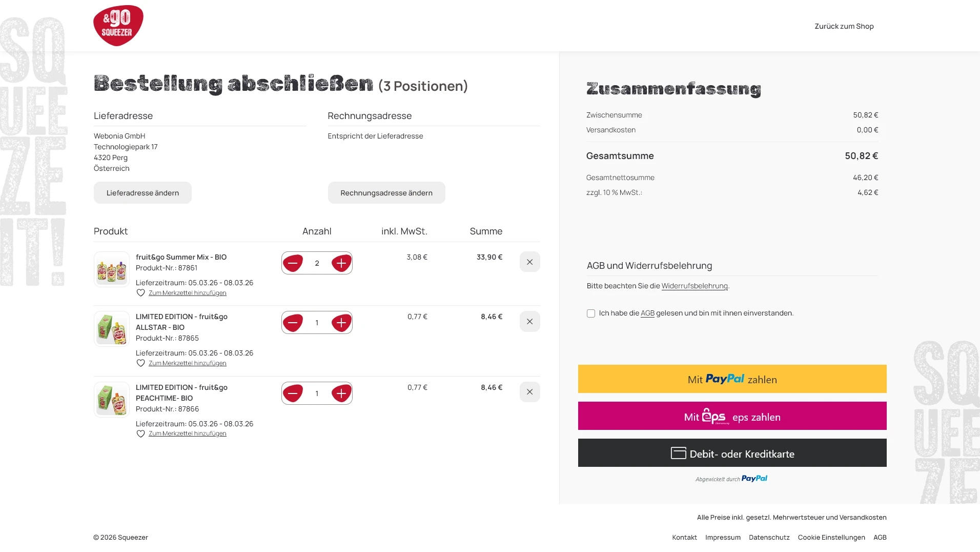Click the Squeezer &go logo
This screenshot has width=980, height=552.
[x=118, y=26]
